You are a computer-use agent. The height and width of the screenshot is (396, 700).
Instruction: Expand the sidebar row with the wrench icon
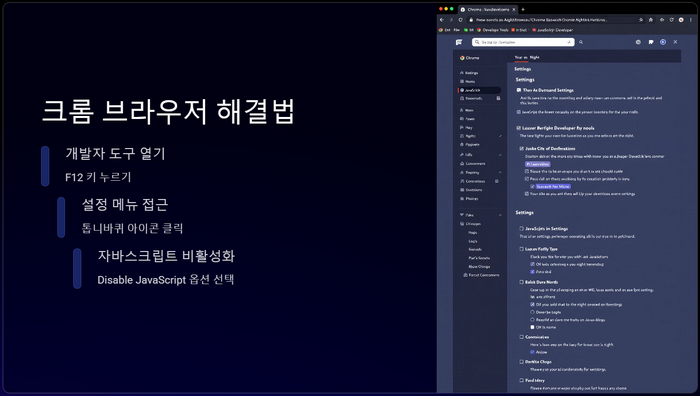pos(500,155)
